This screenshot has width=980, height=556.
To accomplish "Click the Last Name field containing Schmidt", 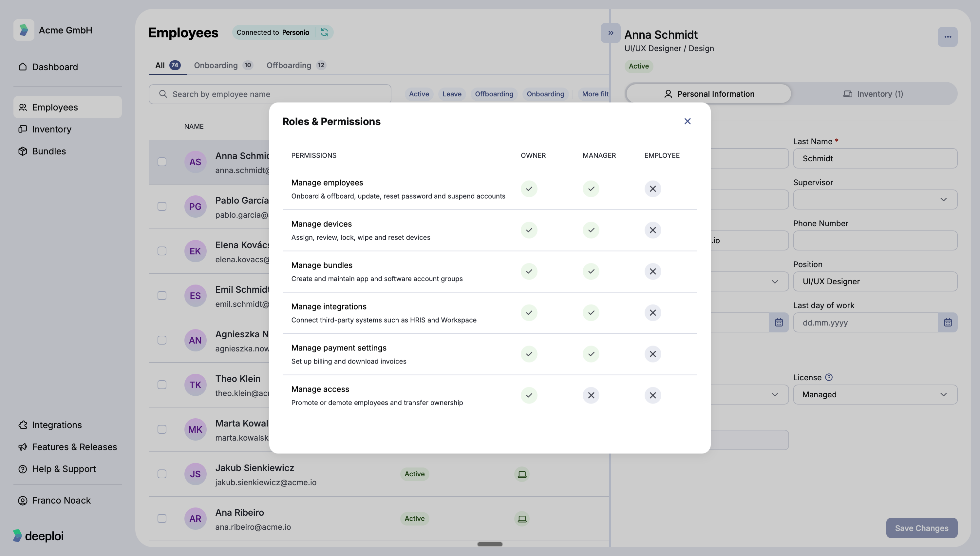I will [875, 158].
